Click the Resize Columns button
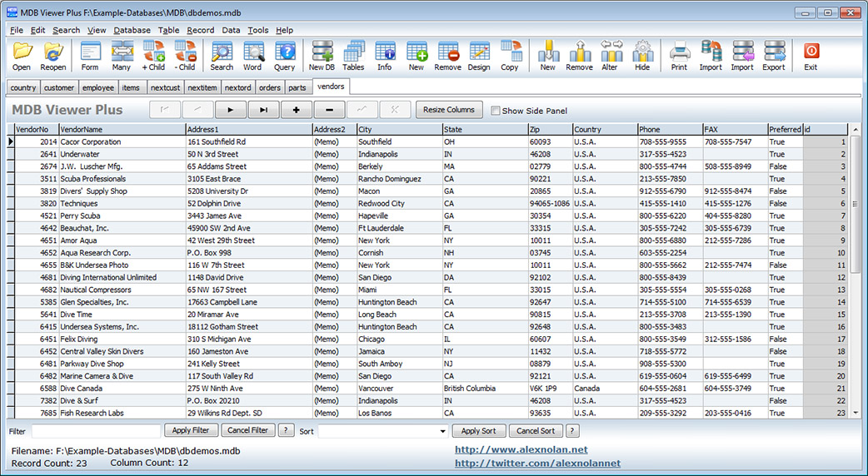 [x=449, y=110]
